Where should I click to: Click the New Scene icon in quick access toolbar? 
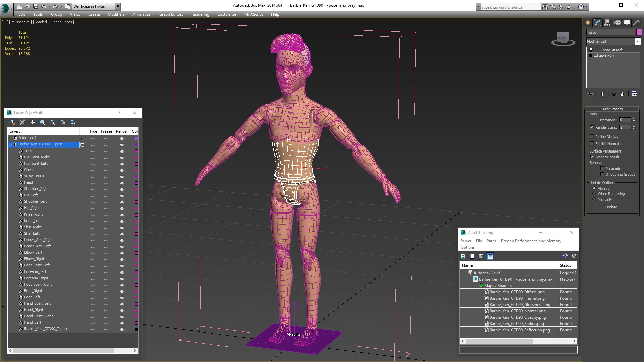pos(19,6)
